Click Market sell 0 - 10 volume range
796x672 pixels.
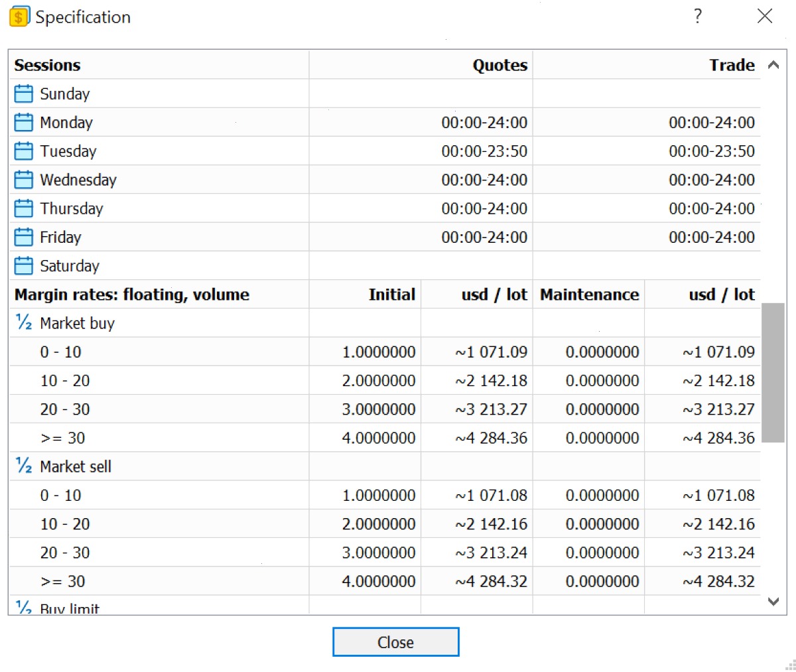[x=60, y=496]
